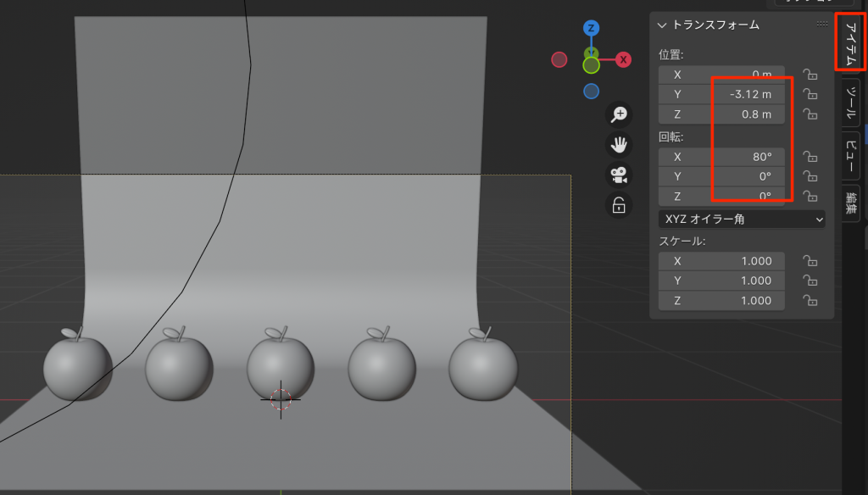Toggle camera view with the camera icon
Image resolution: width=868 pixels, height=495 pixels.
point(620,175)
